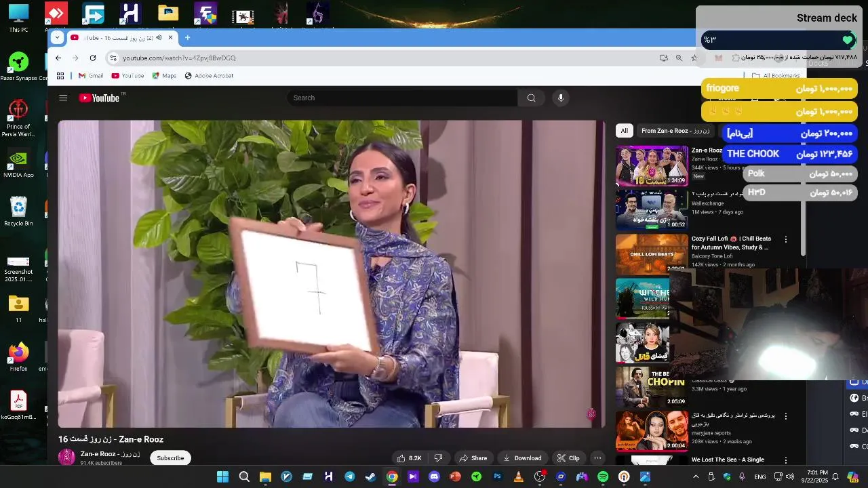The width and height of the screenshot is (868, 488).
Task: Open the All Bookmarks folder
Action: click(776, 76)
